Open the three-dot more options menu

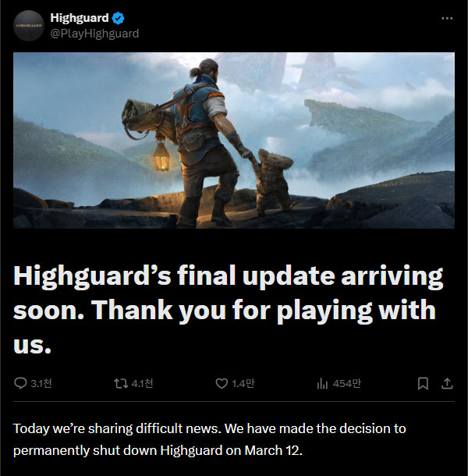coord(447,18)
